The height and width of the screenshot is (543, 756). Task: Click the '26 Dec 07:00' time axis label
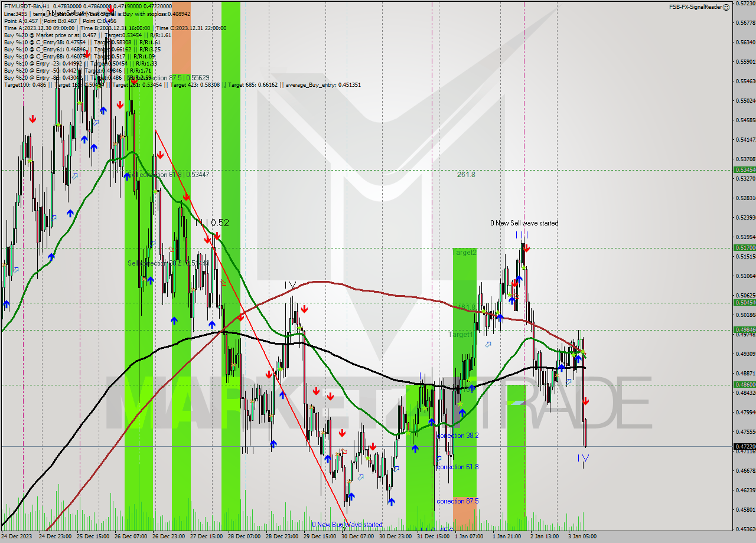click(x=130, y=537)
